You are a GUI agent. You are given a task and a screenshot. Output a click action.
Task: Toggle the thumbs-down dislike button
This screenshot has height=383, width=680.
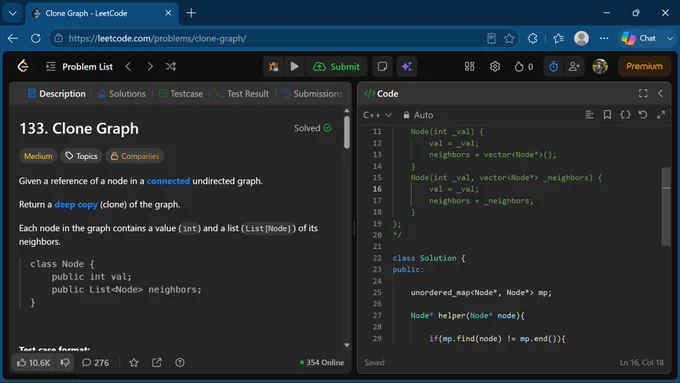65,363
